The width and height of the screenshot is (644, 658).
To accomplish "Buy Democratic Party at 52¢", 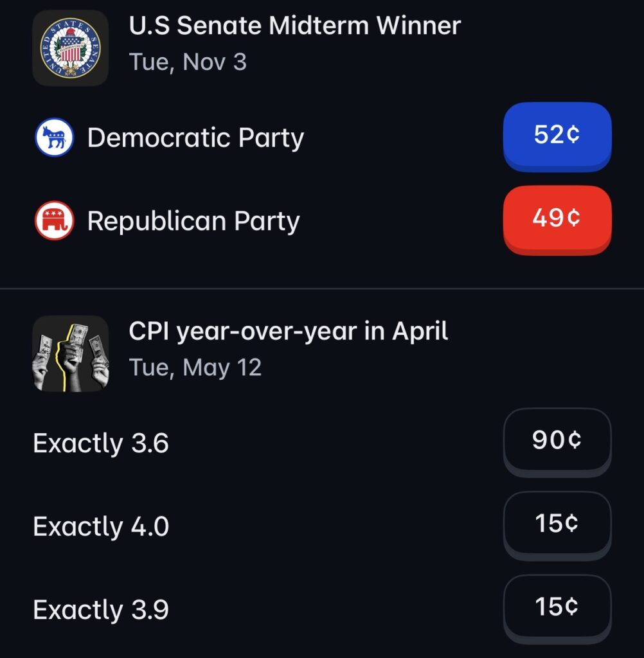I will coord(557,136).
